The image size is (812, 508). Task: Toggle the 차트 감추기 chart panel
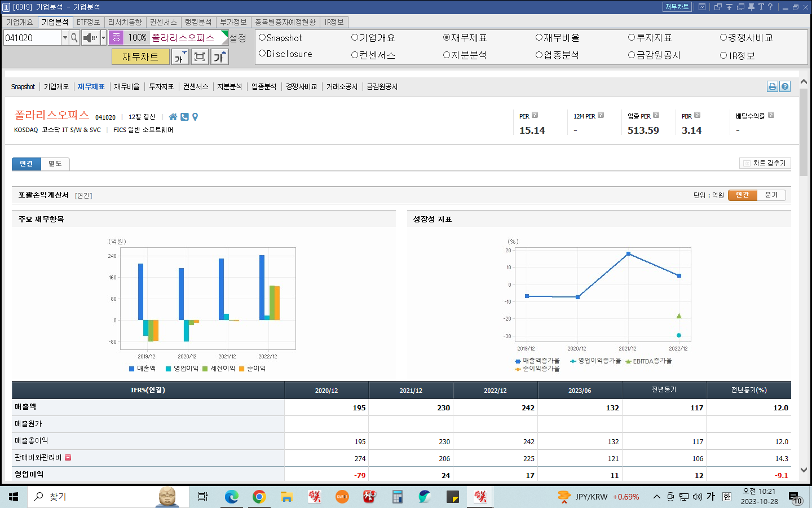pyautogui.click(x=765, y=163)
